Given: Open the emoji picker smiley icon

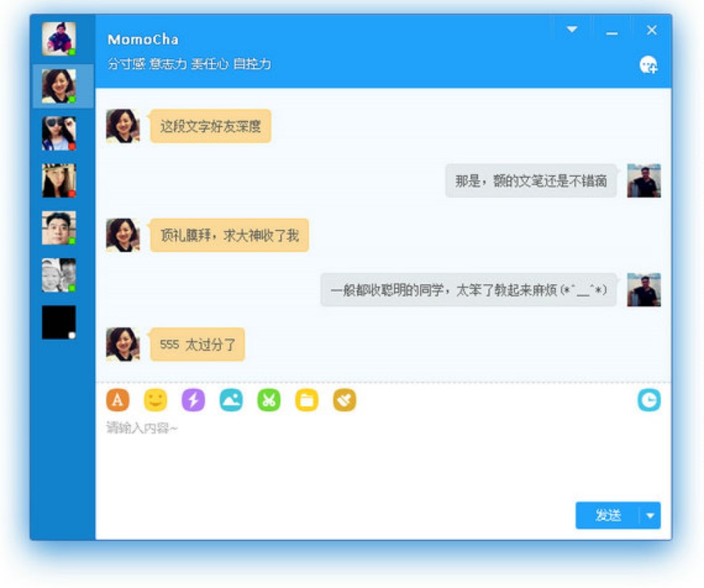Looking at the screenshot, I should tap(155, 399).
